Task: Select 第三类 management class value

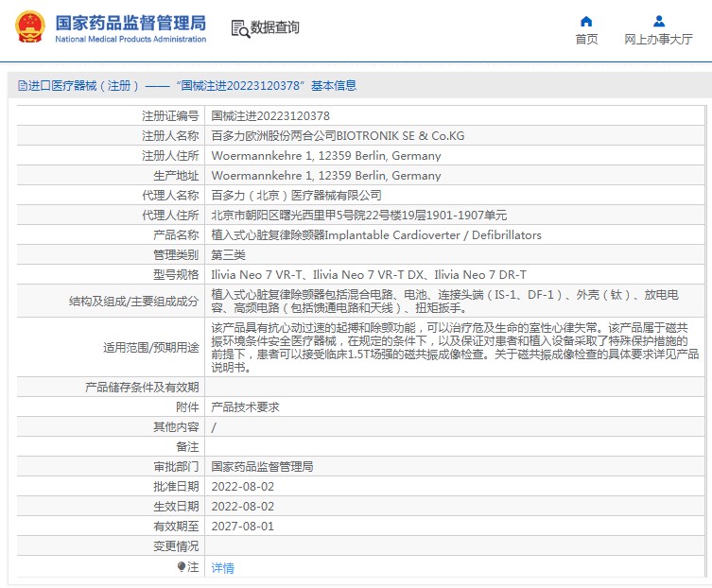Action: point(228,254)
